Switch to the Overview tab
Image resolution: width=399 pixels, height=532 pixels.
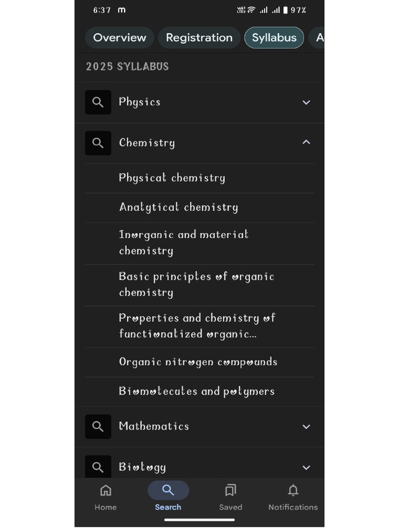click(119, 38)
